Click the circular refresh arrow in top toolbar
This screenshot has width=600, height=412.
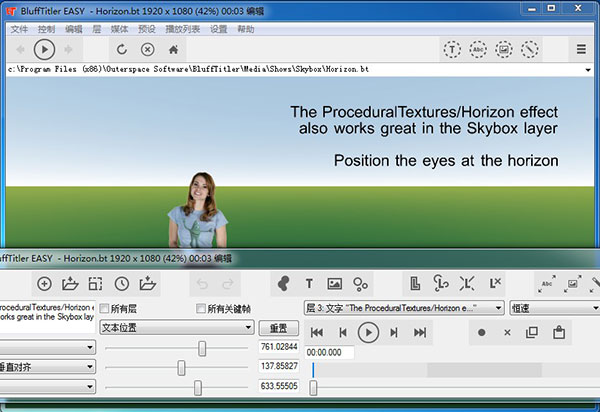click(122, 49)
